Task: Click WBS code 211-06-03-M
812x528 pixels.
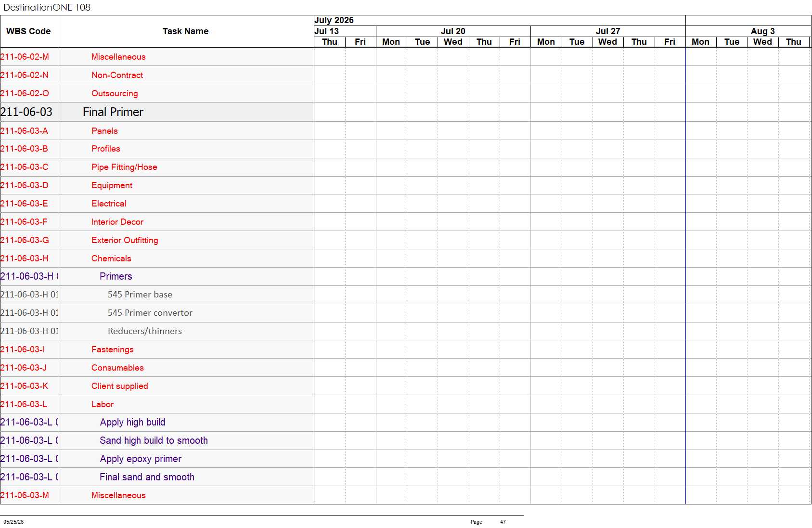Action: click(x=25, y=495)
